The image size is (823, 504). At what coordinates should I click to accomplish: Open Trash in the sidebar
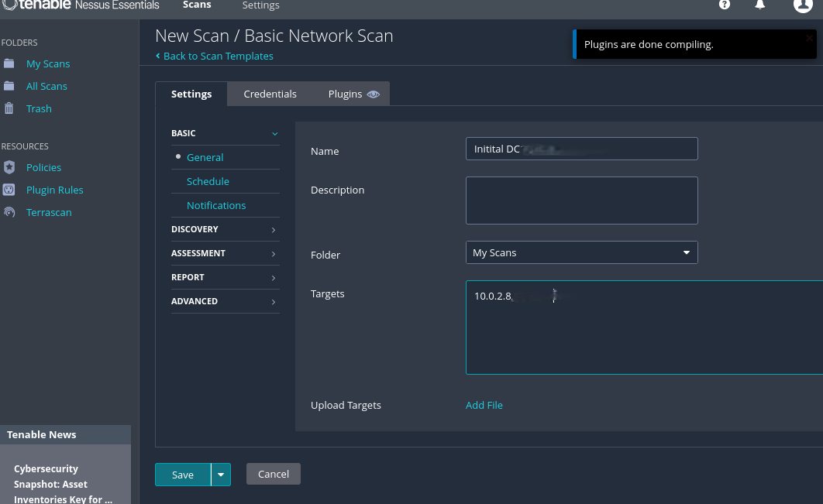click(x=39, y=108)
